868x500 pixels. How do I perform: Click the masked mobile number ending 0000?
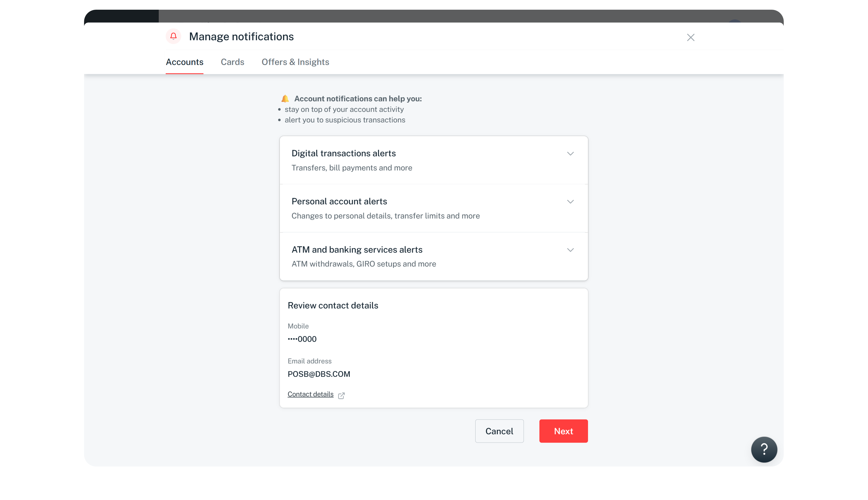pyautogui.click(x=302, y=339)
